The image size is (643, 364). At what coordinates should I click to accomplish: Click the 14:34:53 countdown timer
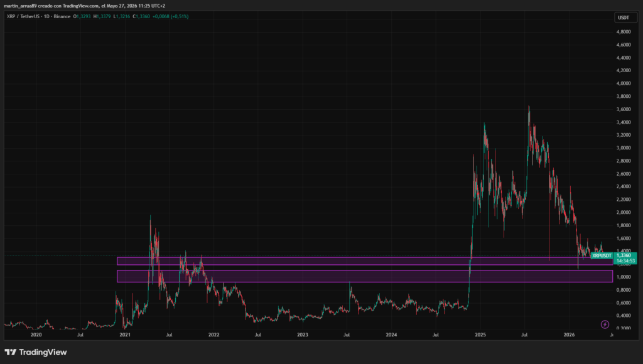point(625,261)
